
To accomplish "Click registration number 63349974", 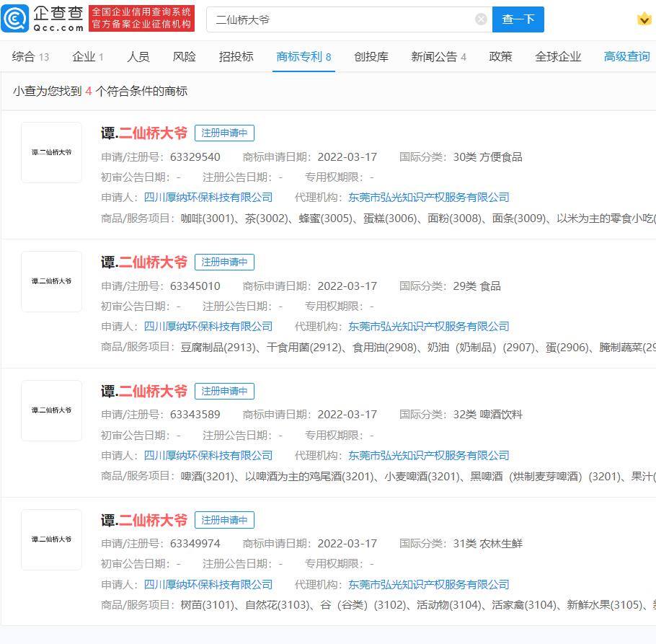I will (195, 544).
